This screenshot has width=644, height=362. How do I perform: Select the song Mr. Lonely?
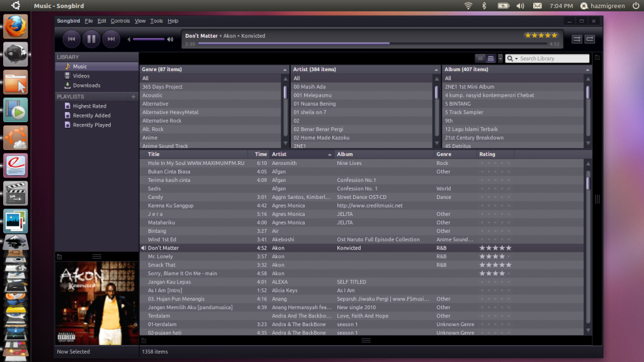click(361, 256)
